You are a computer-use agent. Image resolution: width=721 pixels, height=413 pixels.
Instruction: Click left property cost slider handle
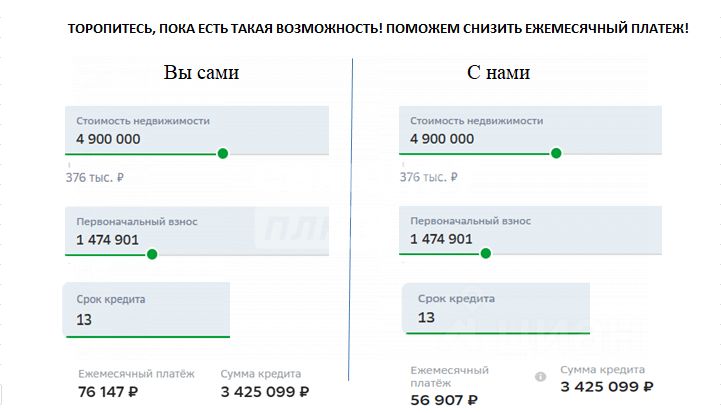pos(223,154)
